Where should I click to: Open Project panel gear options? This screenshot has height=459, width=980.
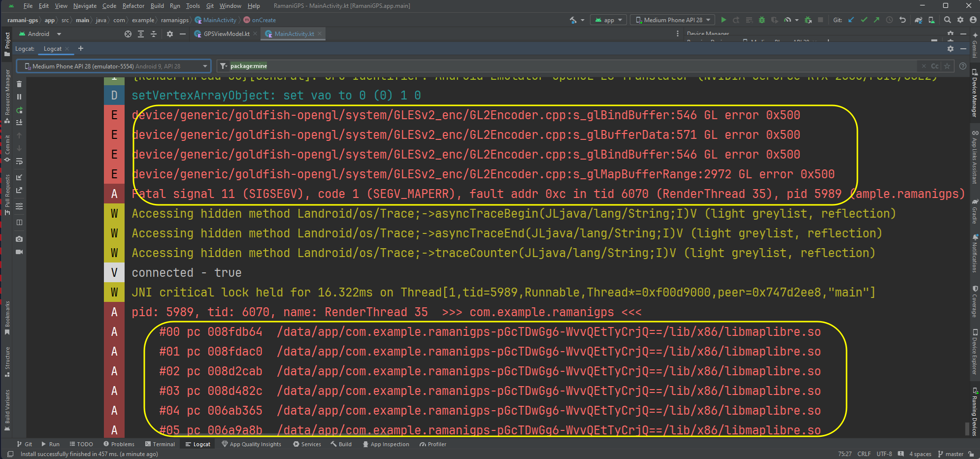pos(170,34)
